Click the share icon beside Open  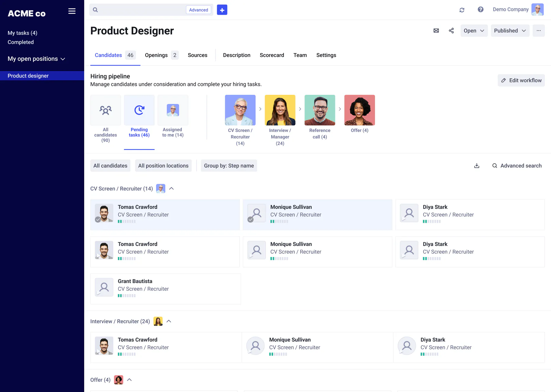[x=451, y=31]
